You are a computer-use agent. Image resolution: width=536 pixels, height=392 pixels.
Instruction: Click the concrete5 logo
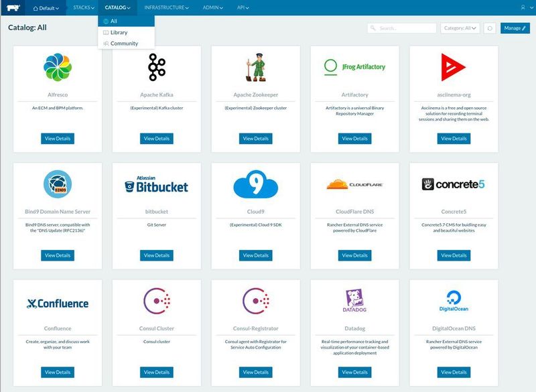(x=454, y=184)
